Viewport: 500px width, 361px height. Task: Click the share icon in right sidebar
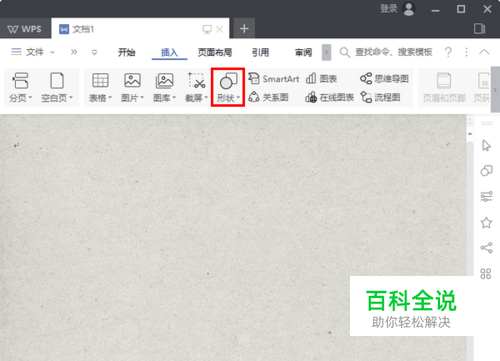coord(486,248)
